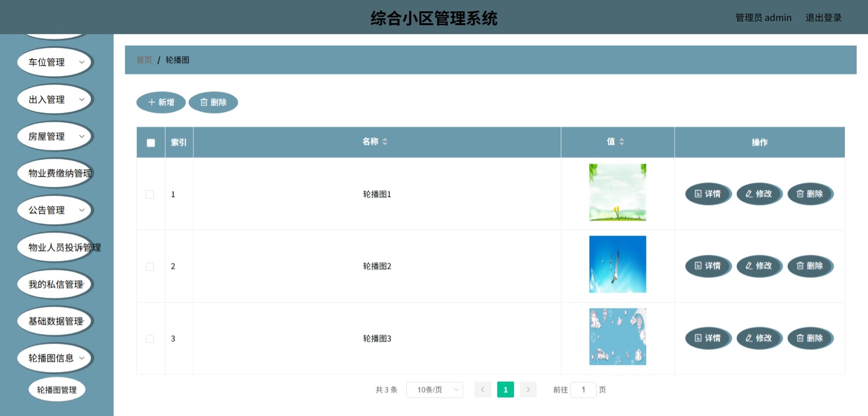Click the 索引 column header
868x416 pixels.
click(179, 142)
